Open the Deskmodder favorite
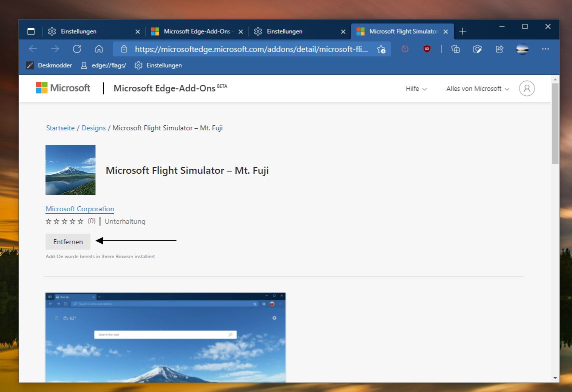This screenshot has width=572, height=392. [x=49, y=65]
